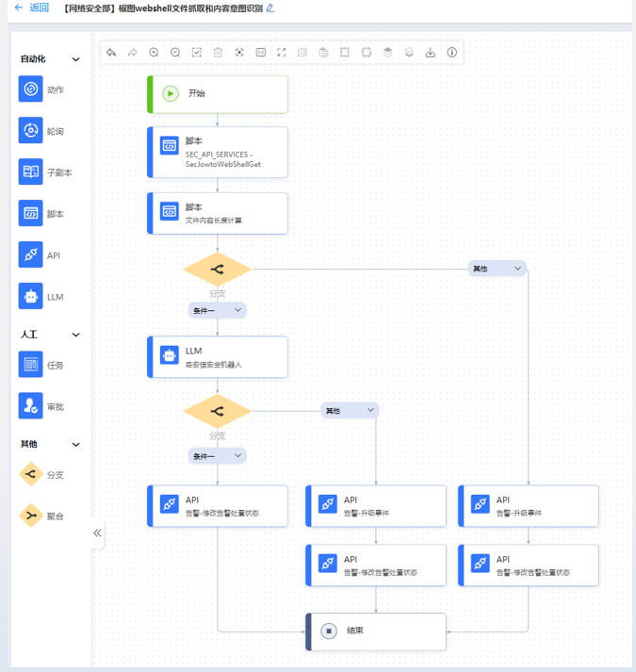Screen dimensions: 636x672
Task: Go back via 返回 link
Action: pos(31,8)
